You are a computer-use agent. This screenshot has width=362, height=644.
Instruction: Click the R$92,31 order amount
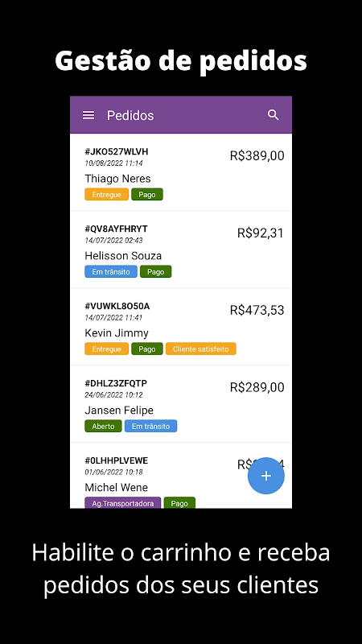261,233
